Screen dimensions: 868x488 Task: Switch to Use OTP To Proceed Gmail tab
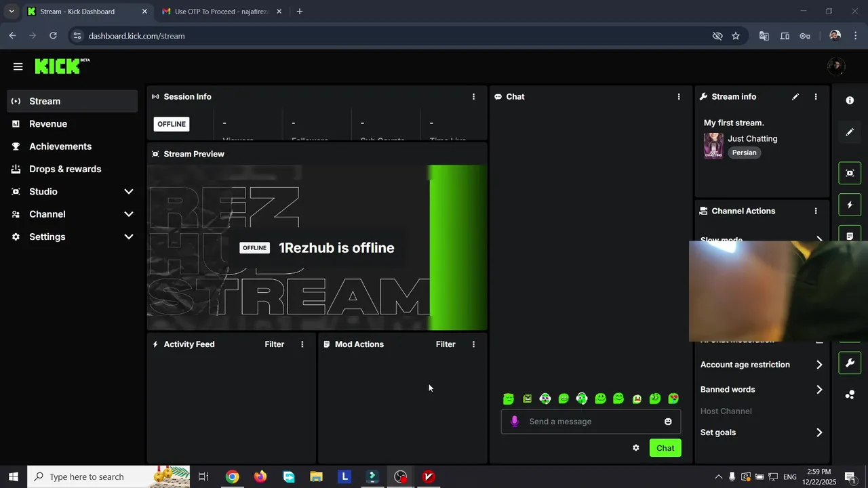coord(222,12)
